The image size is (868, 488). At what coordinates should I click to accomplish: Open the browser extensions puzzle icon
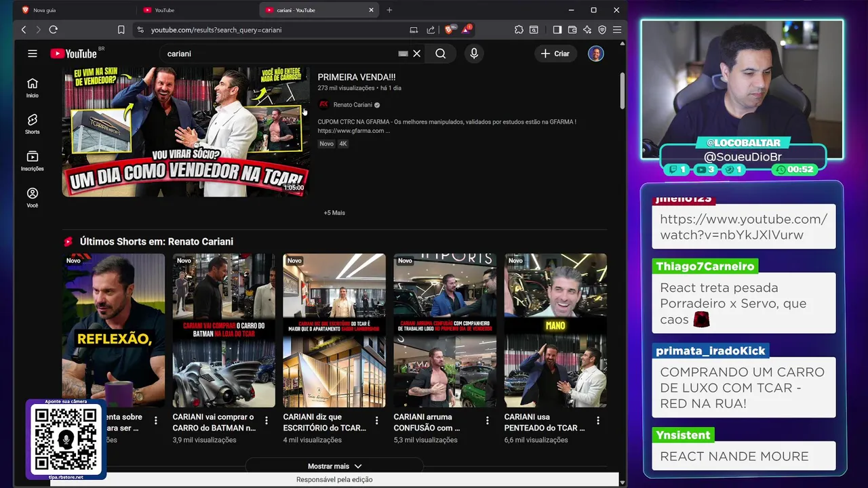[x=519, y=30]
